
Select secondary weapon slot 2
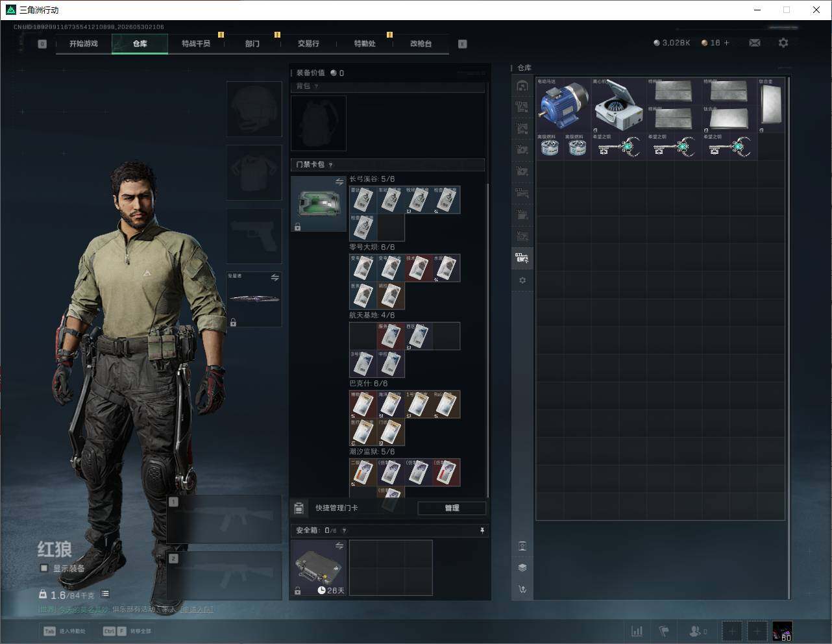(225, 576)
